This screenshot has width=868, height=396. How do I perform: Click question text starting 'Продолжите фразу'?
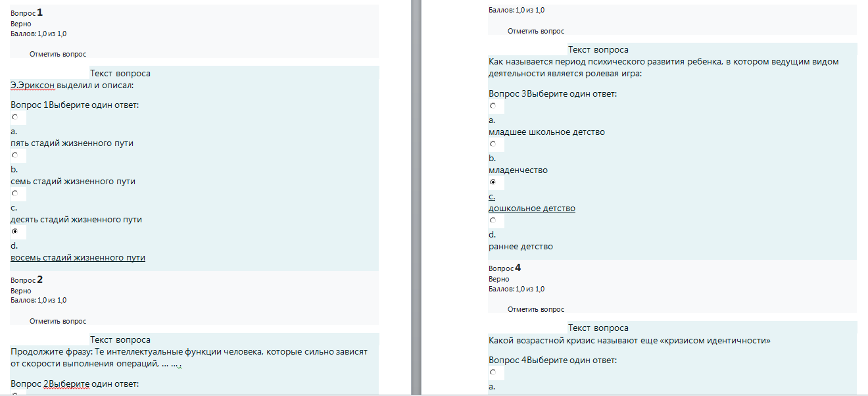tap(189, 357)
